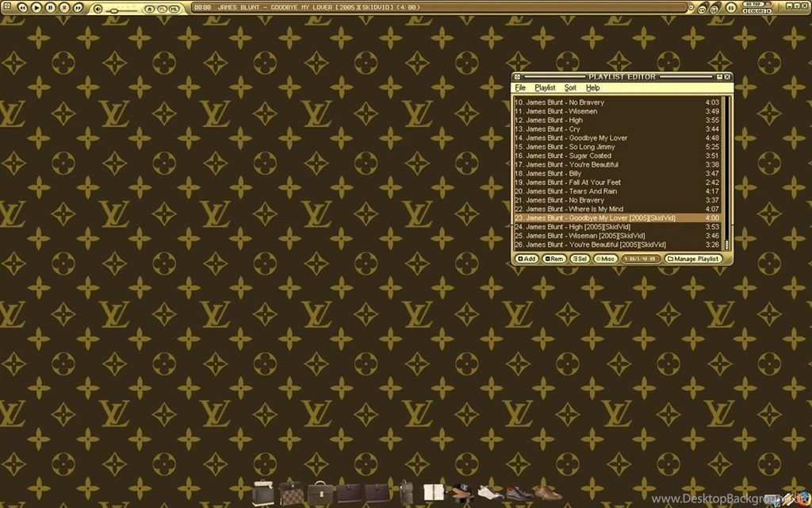The height and width of the screenshot is (508, 812).
Task: Open a file with the eject icon
Action: pyautogui.click(x=149, y=8)
